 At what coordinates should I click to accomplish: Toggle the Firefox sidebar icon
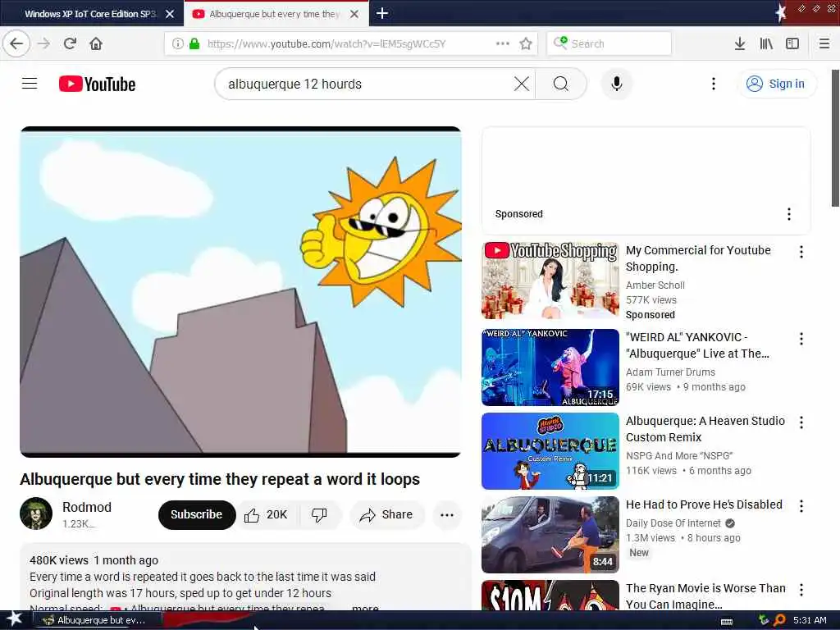tap(792, 43)
